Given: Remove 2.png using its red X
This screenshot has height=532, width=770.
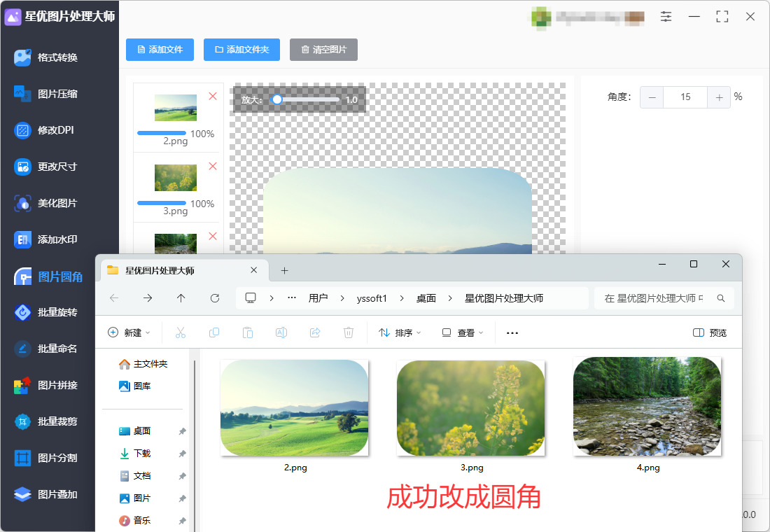Looking at the screenshot, I should pyautogui.click(x=213, y=97).
